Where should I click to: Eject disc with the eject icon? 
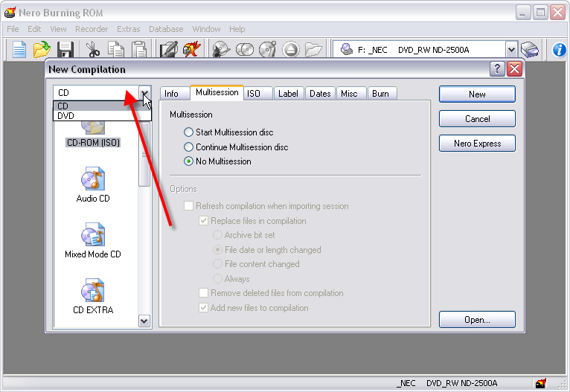pyautogui.click(x=290, y=50)
